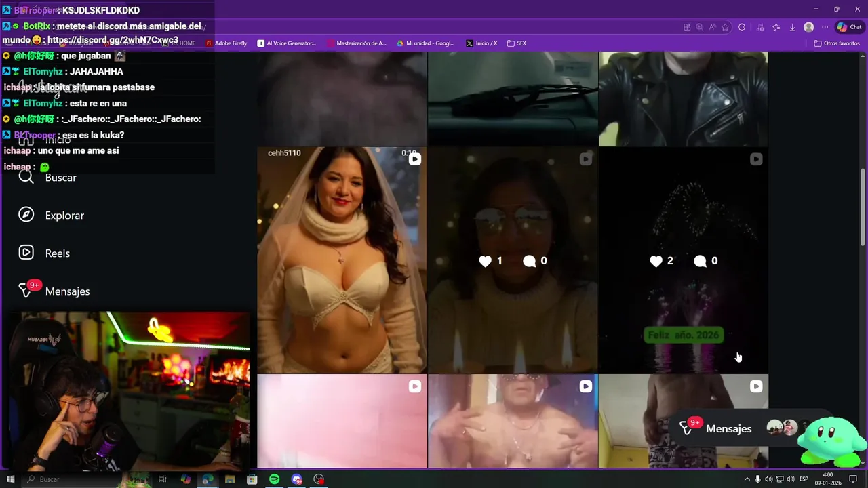Click the heart count on fireworks reel
This screenshot has width=868, height=488.
(x=661, y=261)
